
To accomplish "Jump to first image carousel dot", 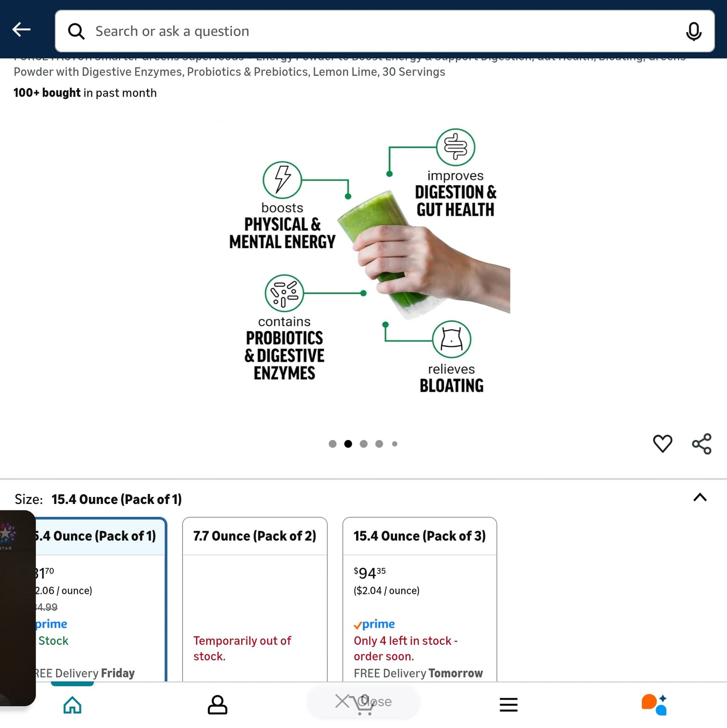I will coord(333,444).
